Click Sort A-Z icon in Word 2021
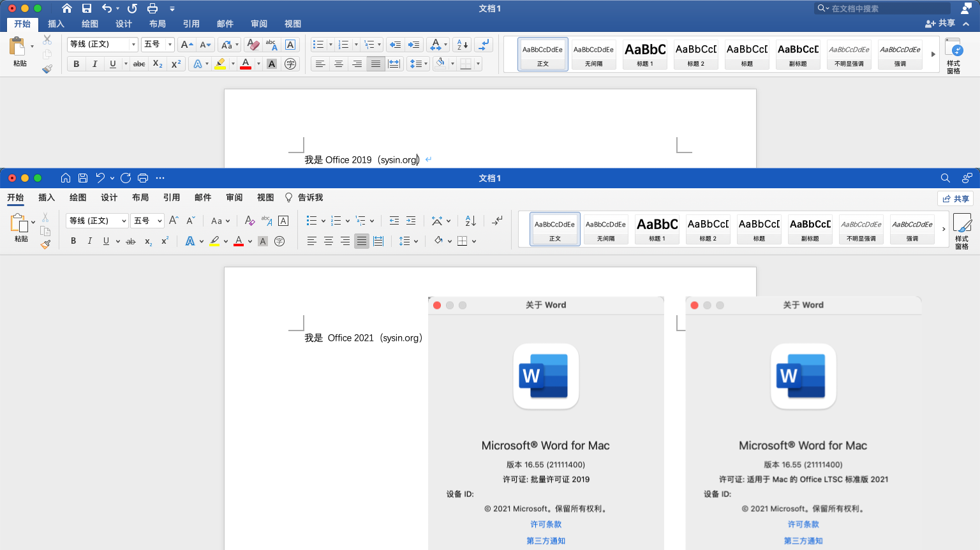Image resolution: width=980 pixels, height=550 pixels. 471,221
